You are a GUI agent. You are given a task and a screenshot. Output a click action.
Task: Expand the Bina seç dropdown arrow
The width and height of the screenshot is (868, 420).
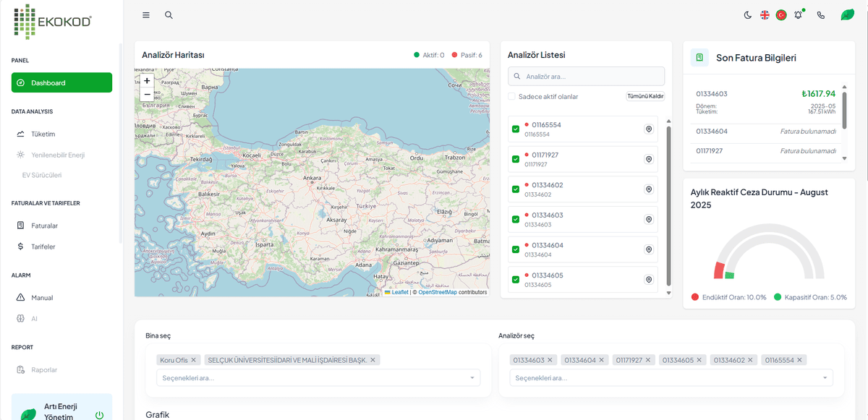[472, 377]
